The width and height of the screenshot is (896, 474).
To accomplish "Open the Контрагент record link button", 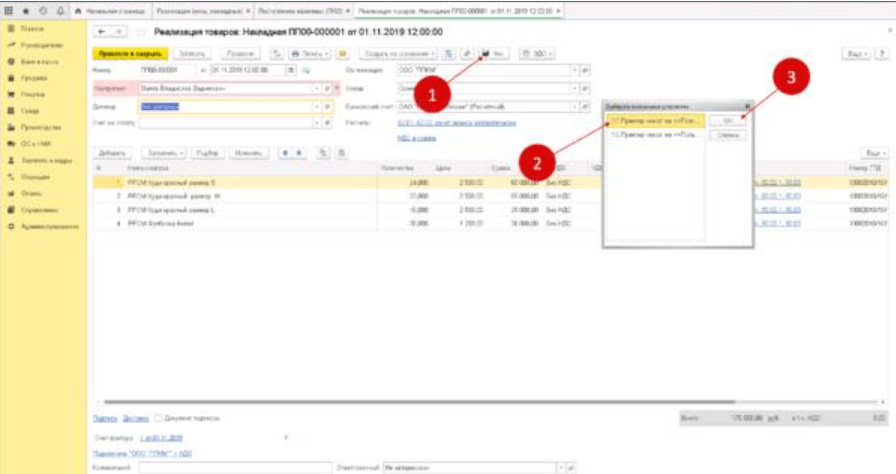I will 327,89.
